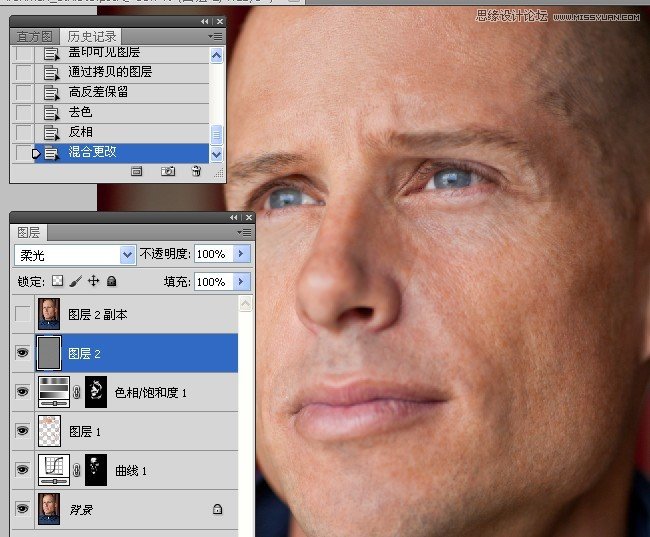Hide the 图层 1 layer

tap(22, 431)
